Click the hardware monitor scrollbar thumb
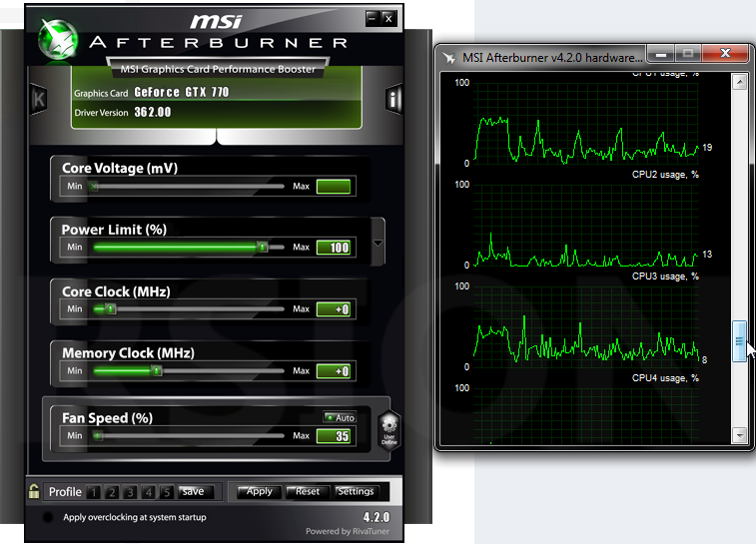Viewport: 756px width, 544px height. tap(740, 341)
